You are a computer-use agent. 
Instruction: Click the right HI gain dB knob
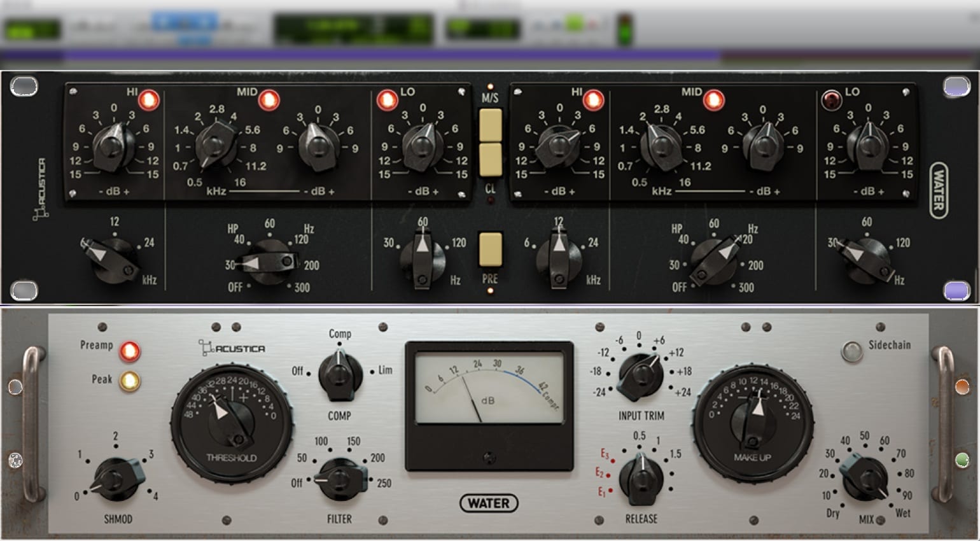(x=558, y=147)
